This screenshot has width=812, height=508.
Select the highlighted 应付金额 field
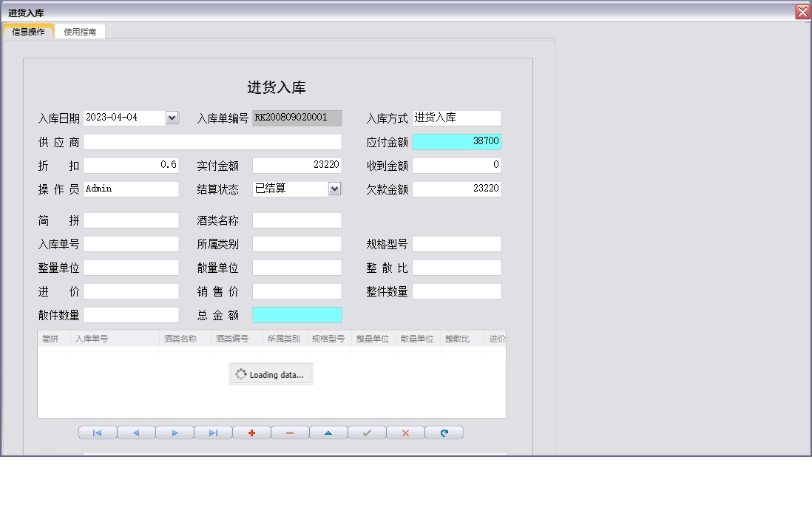(x=456, y=141)
